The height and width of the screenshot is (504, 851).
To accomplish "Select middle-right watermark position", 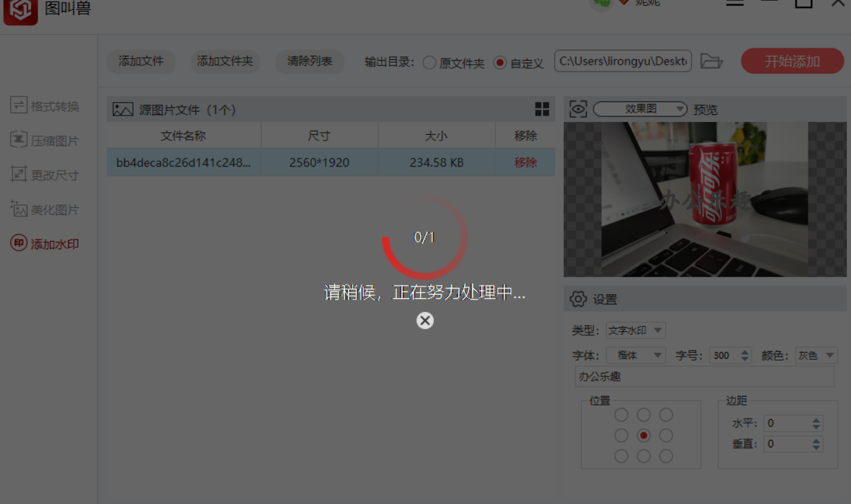I will click(666, 435).
